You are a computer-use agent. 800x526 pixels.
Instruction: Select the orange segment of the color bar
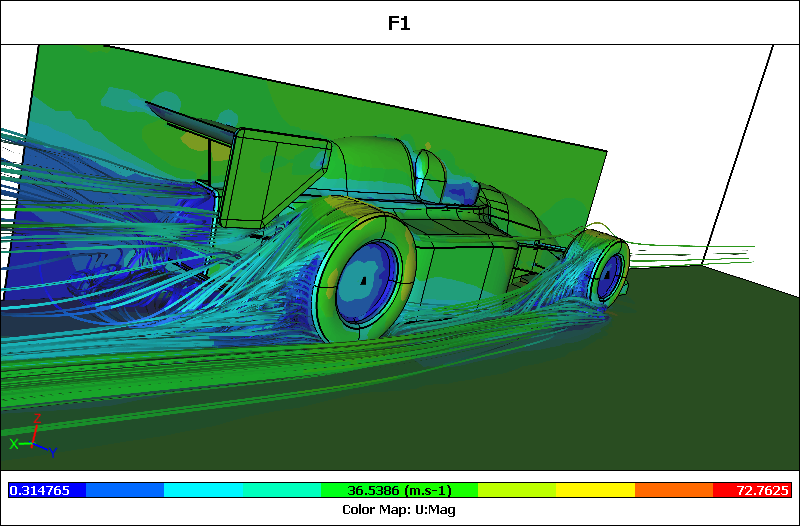[x=673, y=491]
